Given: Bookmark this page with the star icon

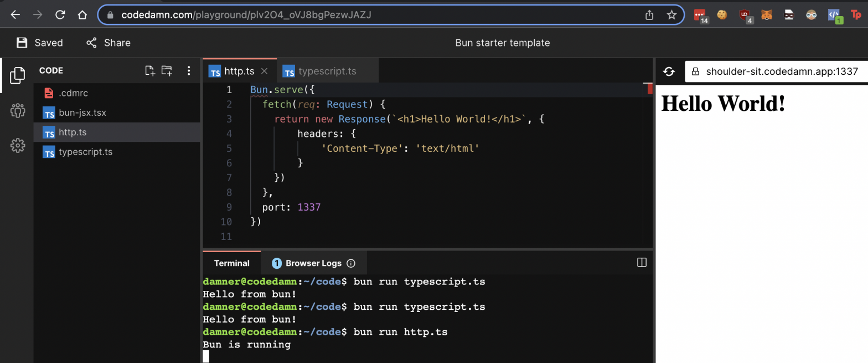Looking at the screenshot, I should [x=671, y=15].
